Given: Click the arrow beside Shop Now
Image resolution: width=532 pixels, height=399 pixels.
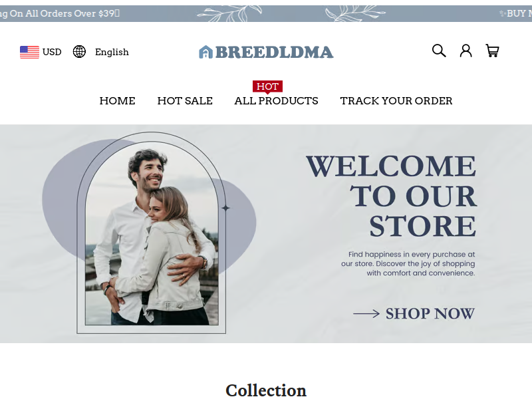Looking at the screenshot, I should (366, 314).
